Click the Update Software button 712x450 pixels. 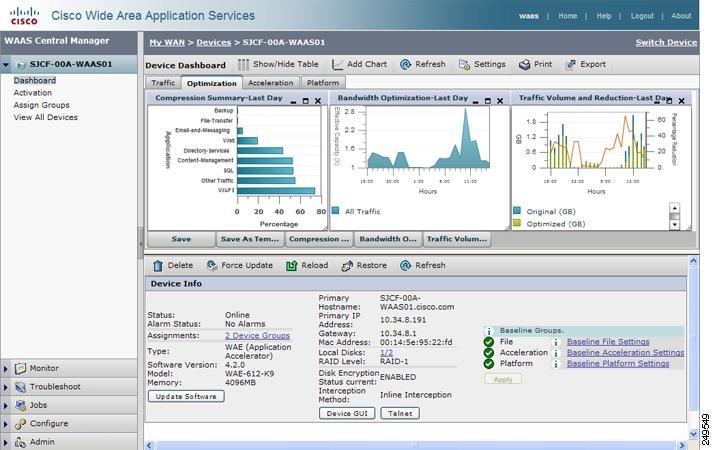pyautogui.click(x=186, y=396)
